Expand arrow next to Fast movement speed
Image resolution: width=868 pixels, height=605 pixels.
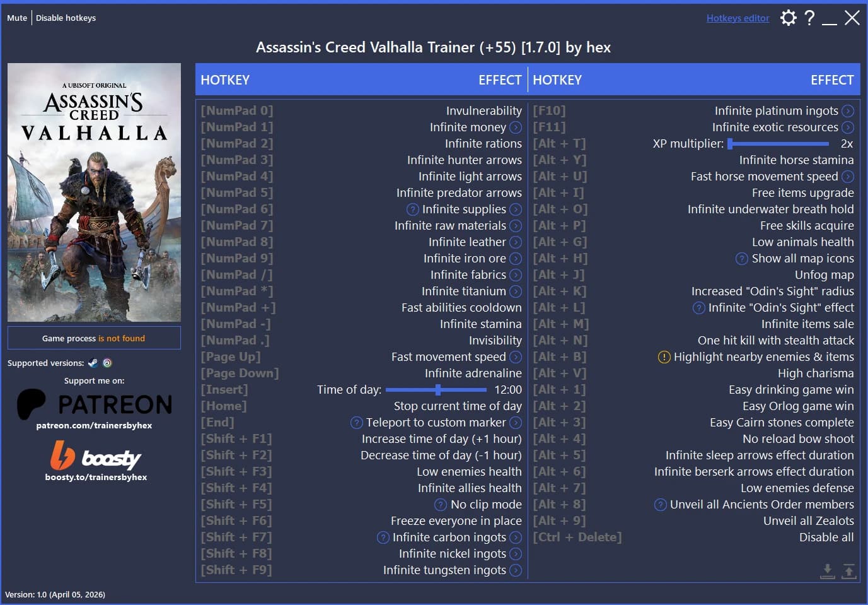click(516, 357)
